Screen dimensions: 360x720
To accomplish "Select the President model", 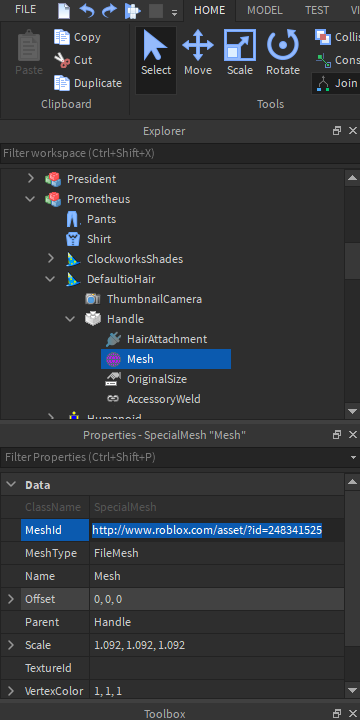I will [91, 179].
